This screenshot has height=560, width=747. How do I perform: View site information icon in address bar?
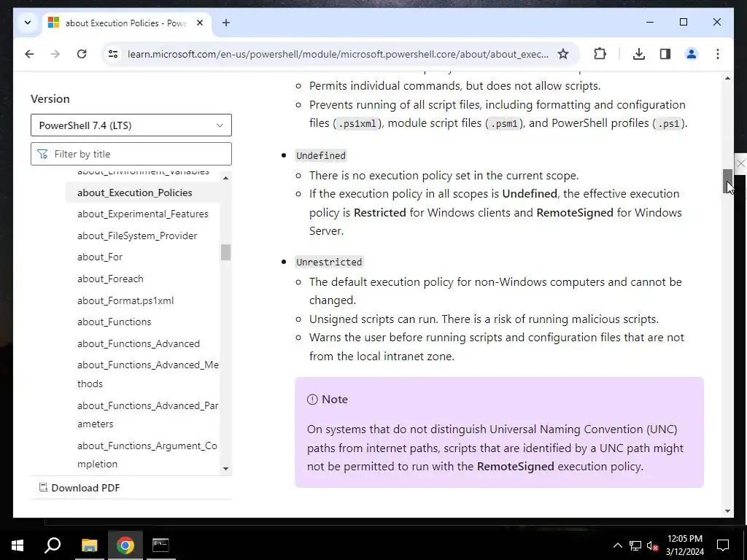click(x=113, y=54)
